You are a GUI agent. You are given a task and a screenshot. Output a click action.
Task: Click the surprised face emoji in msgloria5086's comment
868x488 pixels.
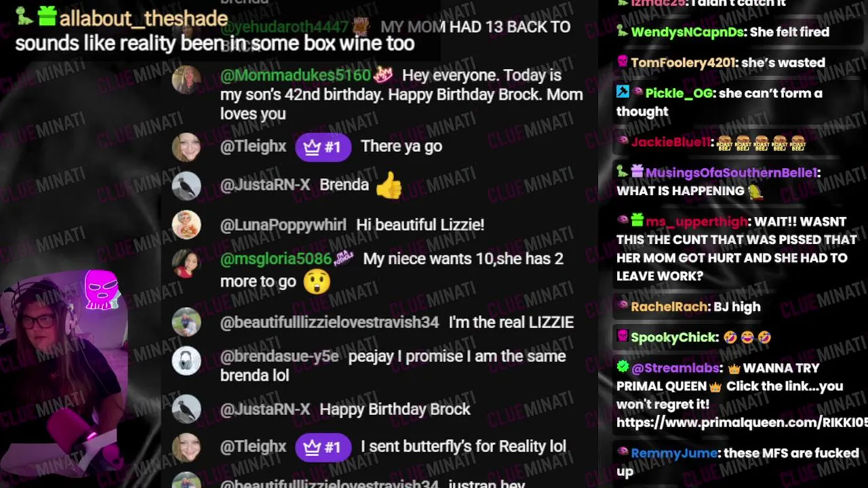coord(316,281)
